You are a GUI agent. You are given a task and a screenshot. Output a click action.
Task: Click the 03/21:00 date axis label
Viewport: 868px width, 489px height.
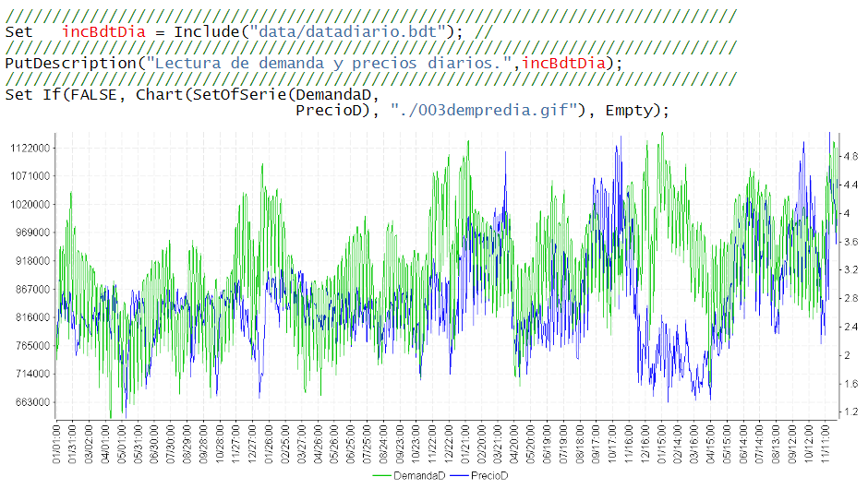coord(498,444)
